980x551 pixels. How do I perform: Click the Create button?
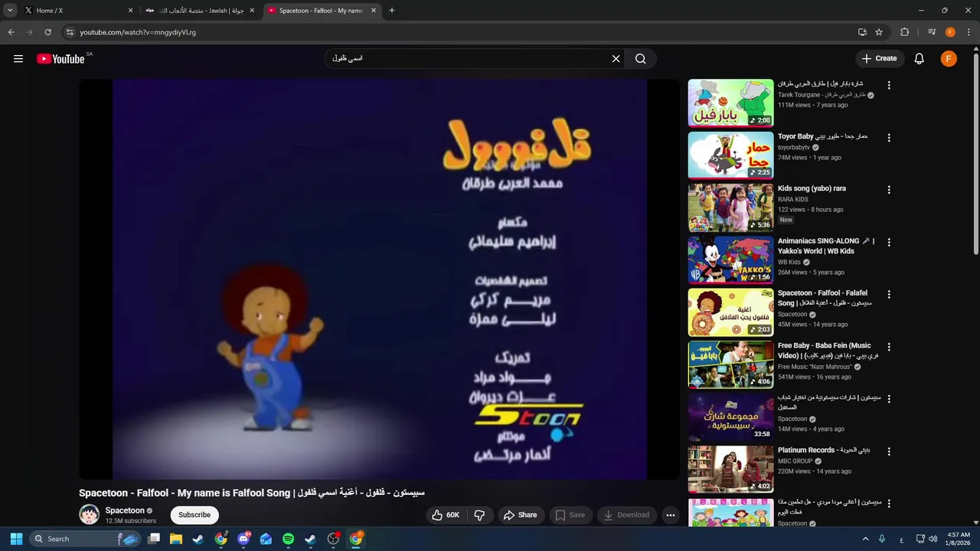[880, 59]
